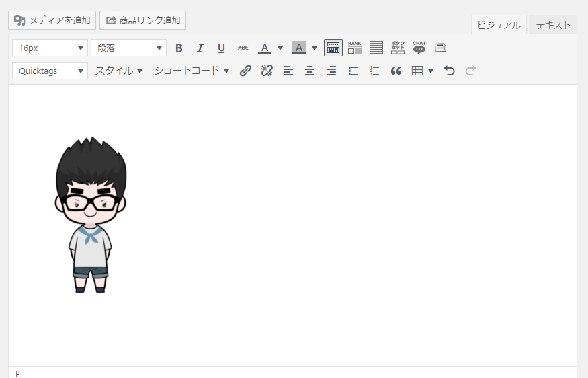
Task: Click the メディアを追加 button
Action: [x=52, y=20]
